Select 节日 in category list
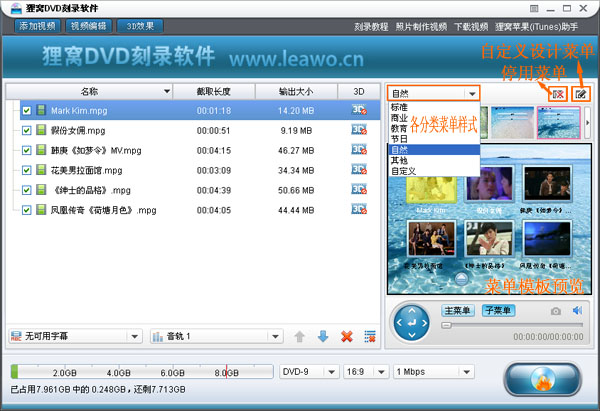The width and height of the screenshot is (600, 411). (434, 139)
